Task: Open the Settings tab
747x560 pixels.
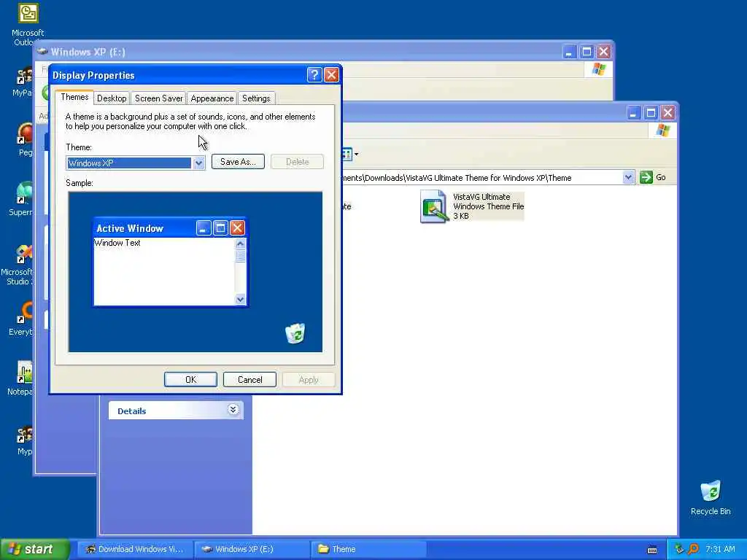Action: click(256, 98)
